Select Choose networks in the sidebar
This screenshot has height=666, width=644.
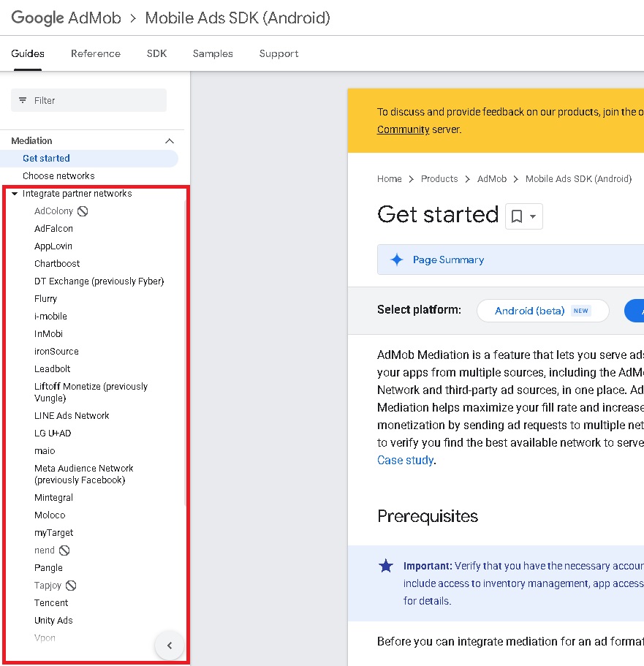(58, 176)
